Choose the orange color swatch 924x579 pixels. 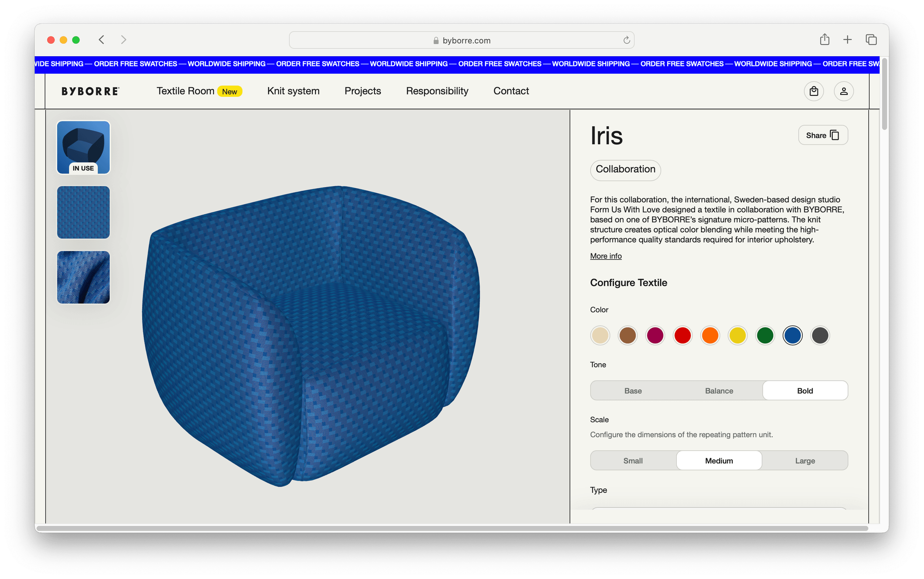pos(710,335)
